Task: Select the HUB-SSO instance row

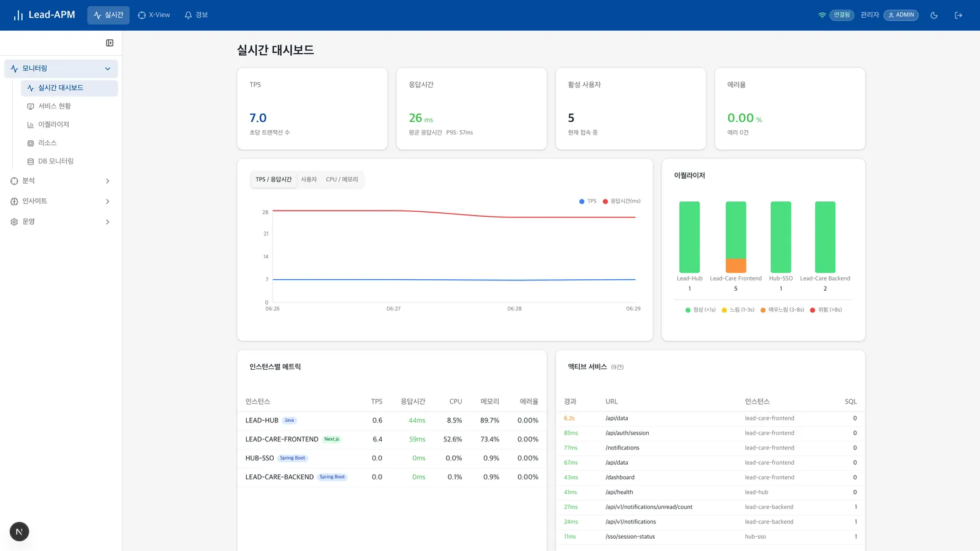Action: (392, 459)
